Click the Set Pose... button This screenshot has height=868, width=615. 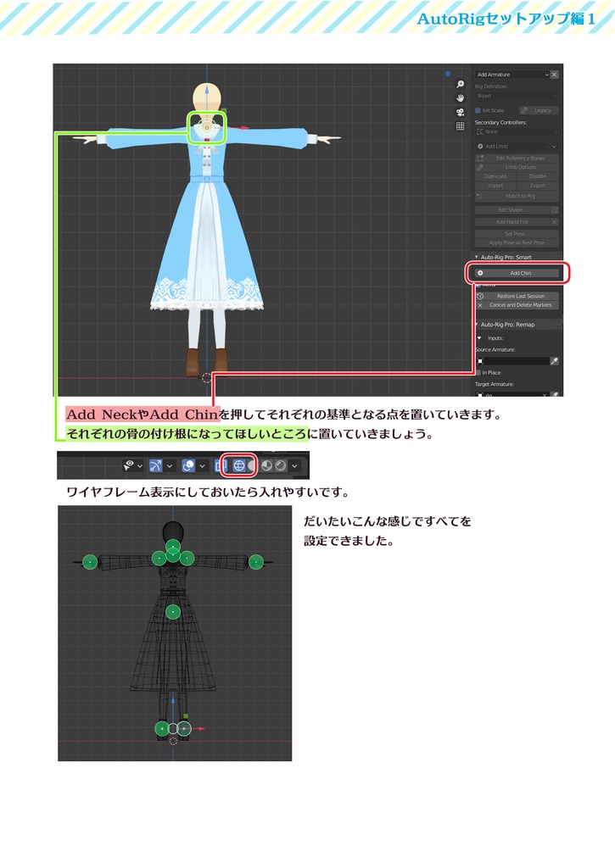[x=517, y=234]
